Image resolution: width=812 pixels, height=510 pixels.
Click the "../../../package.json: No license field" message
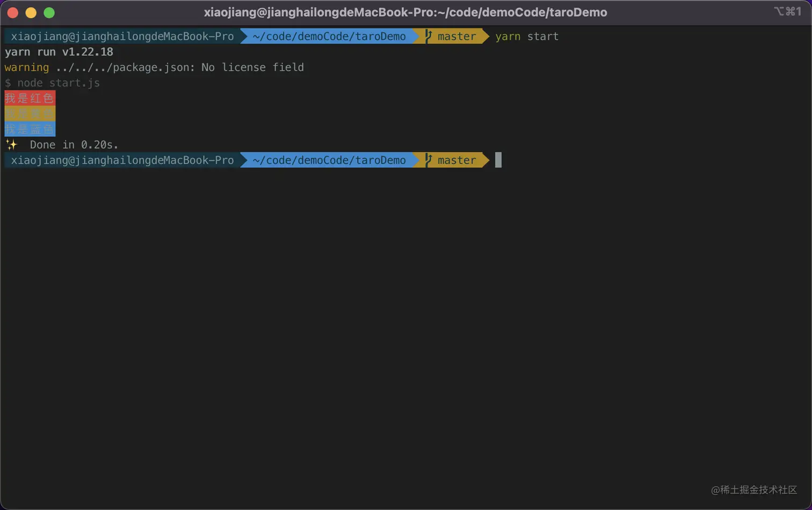(180, 68)
